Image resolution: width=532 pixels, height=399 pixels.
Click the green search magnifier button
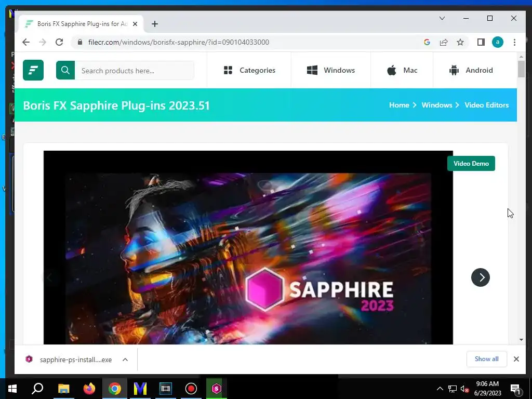(x=65, y=70)
